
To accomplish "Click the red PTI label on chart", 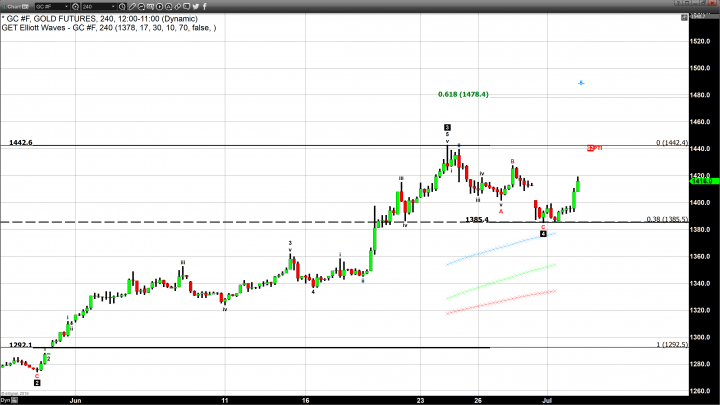I will 594,148.
